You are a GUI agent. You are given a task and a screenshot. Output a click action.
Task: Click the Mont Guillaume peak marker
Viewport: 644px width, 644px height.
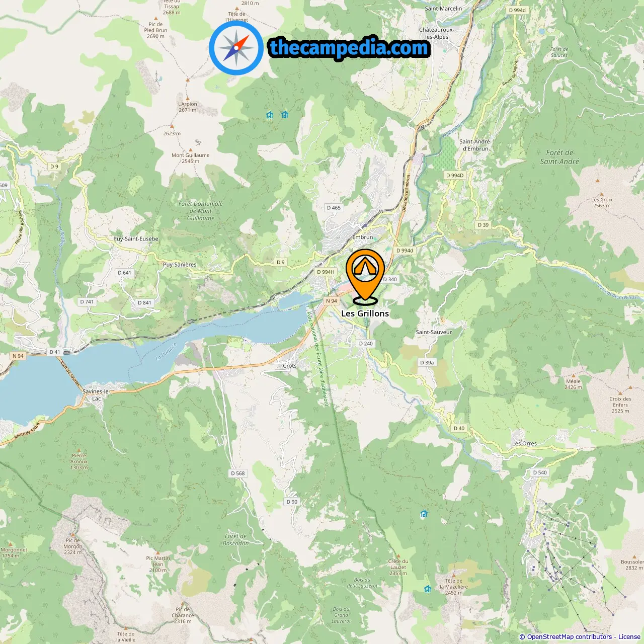pos(190,149)
